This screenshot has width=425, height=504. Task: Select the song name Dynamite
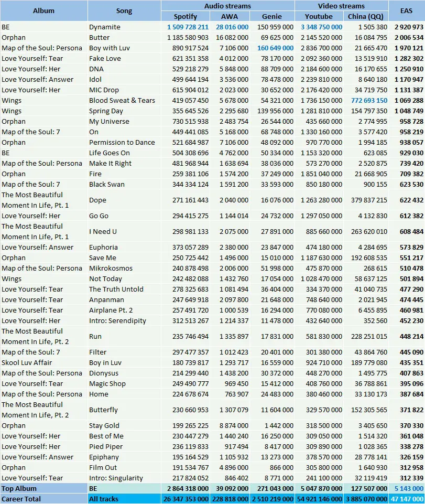point(105,27)
